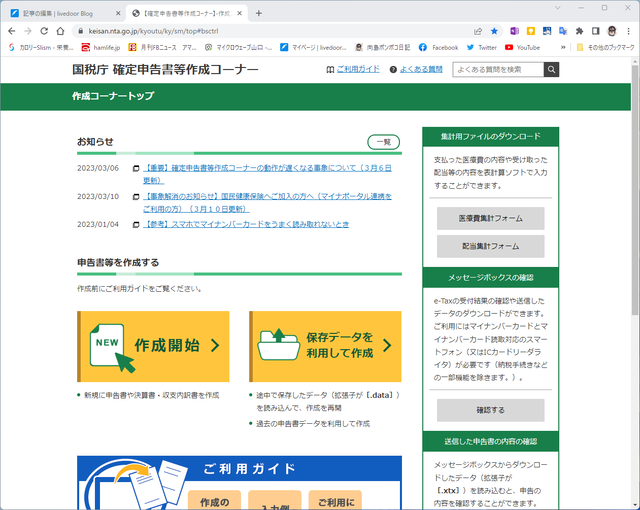The image size is (640, 510).
Task: Go back with the browser back arrow
Action: coord(12,31)
